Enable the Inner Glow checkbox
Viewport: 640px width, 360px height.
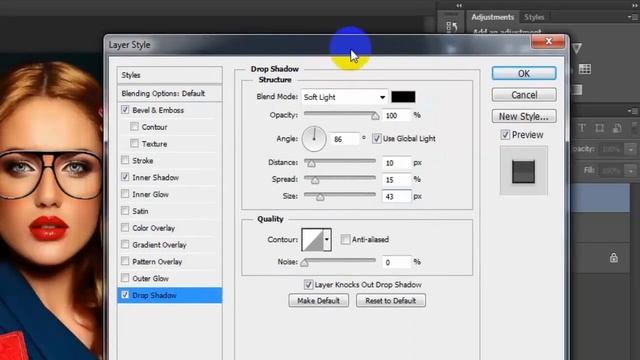tap(125, 194)
